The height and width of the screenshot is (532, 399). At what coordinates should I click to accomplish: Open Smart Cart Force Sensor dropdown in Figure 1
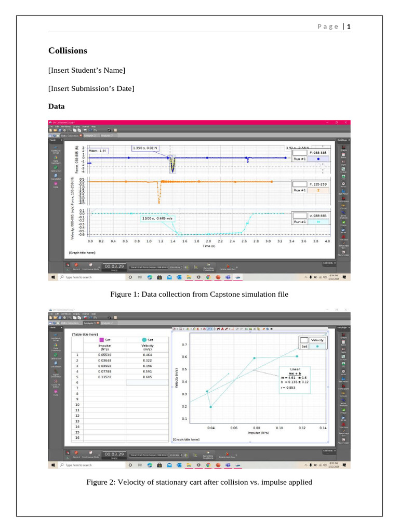pos(149,268)
